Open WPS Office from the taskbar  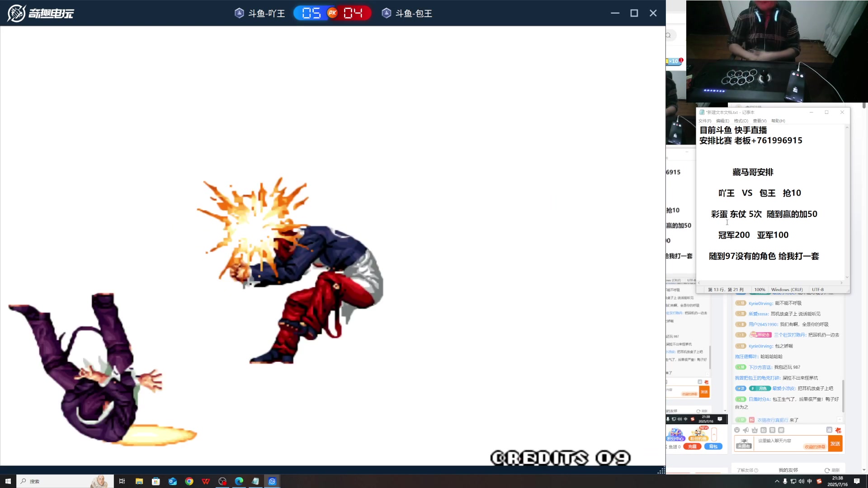pyautogui.click(x=206, y=481)
